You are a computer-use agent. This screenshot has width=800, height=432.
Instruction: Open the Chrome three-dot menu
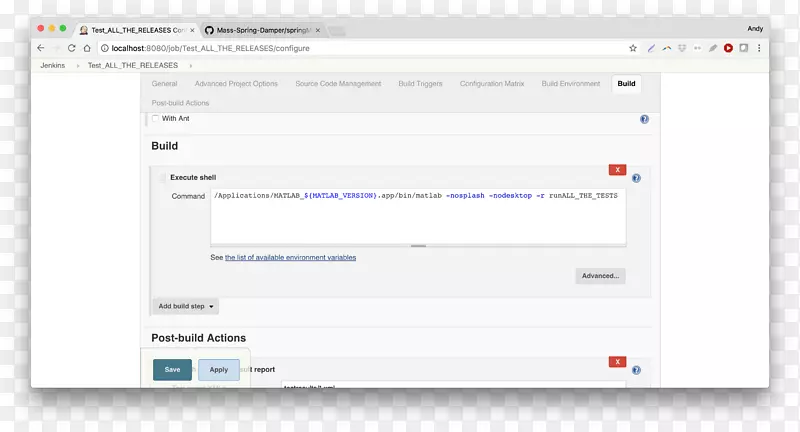click(x=758, y=48)
